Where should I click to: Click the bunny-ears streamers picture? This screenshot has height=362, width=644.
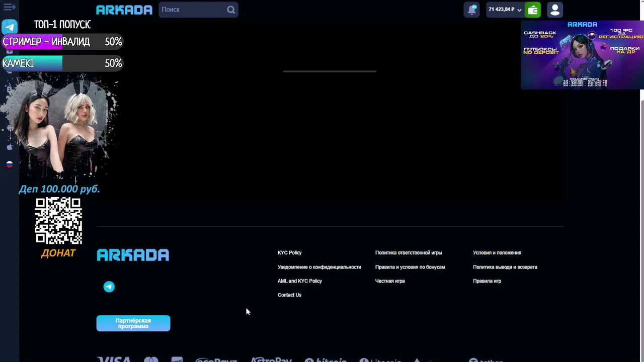(x=59, y=128)
